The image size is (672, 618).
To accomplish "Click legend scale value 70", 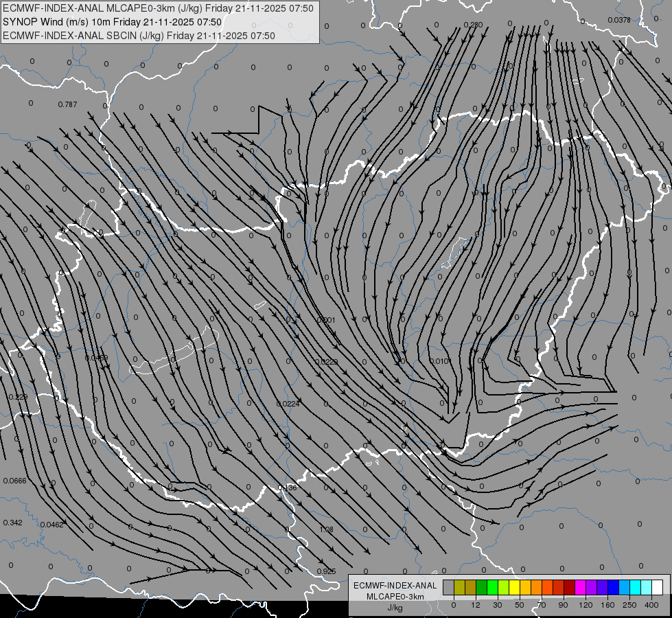I will 542,605.
